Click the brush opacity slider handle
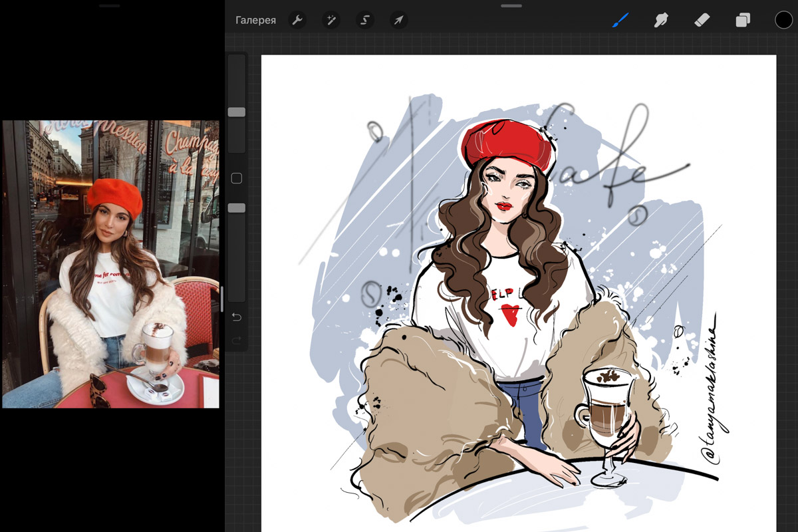 (237, 208)
